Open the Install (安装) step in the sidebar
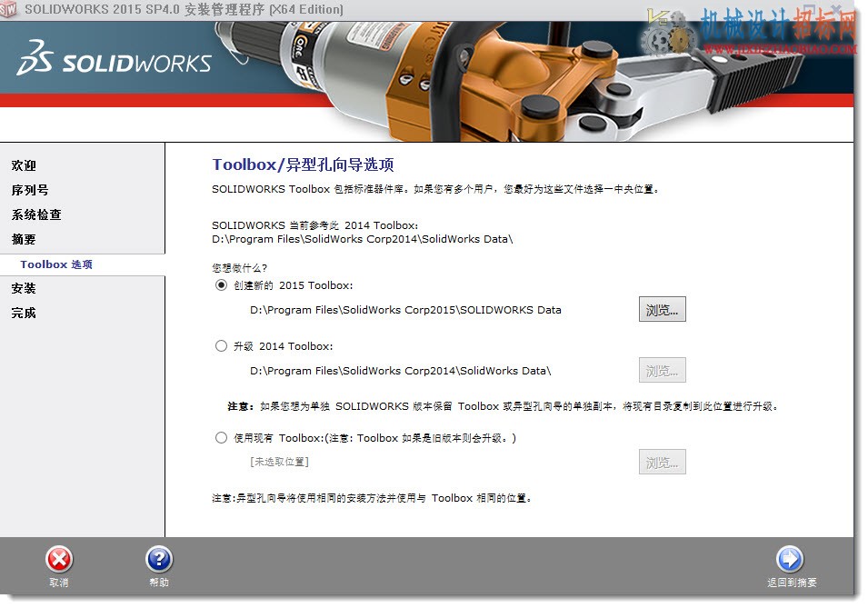The width and height of the screenshot is (868, 608). (24, 288)
